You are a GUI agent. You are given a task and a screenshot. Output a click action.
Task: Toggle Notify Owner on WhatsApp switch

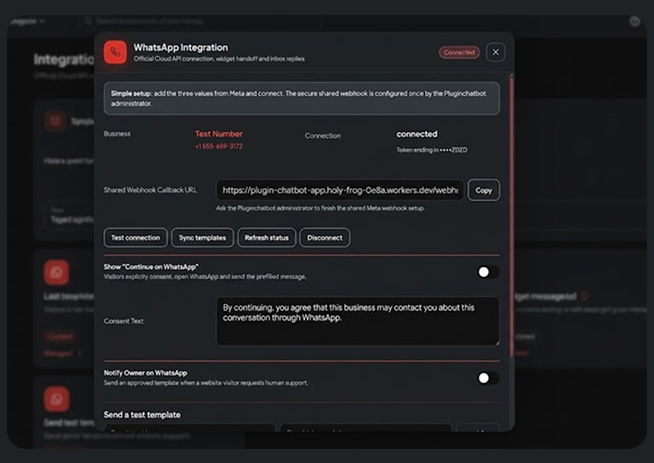488,378
